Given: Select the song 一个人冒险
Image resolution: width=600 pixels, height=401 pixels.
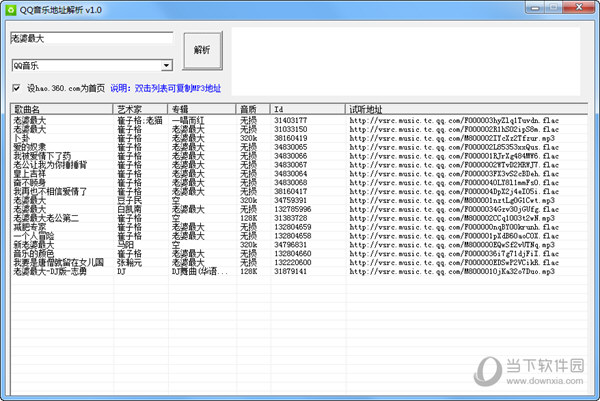Looking at the screenshot, I should (34, 236).
